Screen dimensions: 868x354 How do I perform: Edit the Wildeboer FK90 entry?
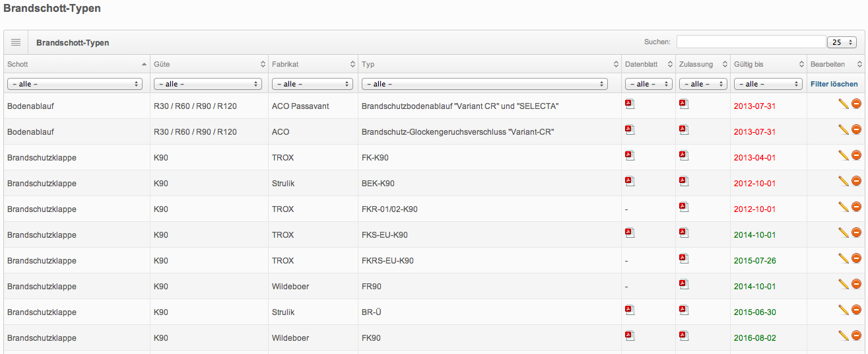843,336
